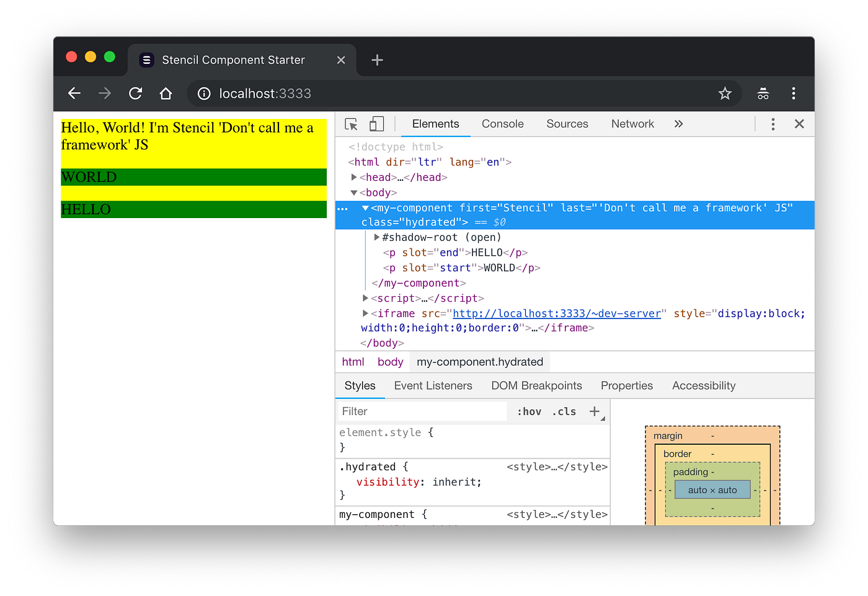Switch to the Console tab
Screen dimensions: 868x596
503,124
